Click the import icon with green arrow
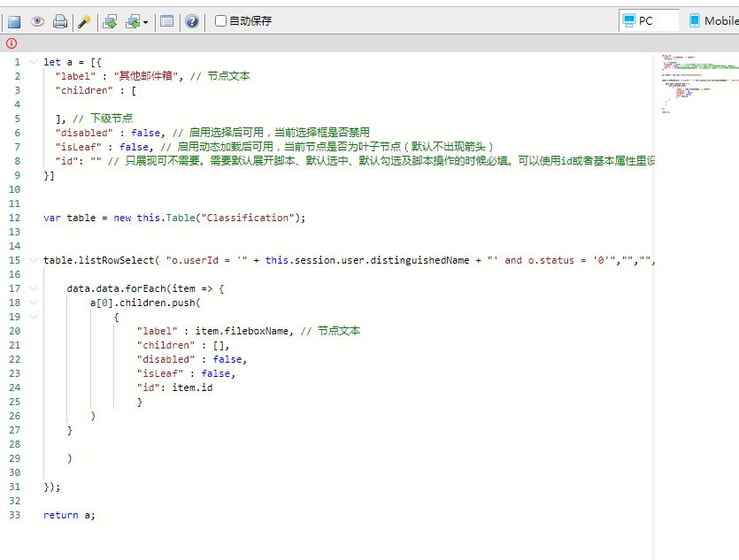The width and height of the screenshot is (739, 560). [x=110, y=21]
